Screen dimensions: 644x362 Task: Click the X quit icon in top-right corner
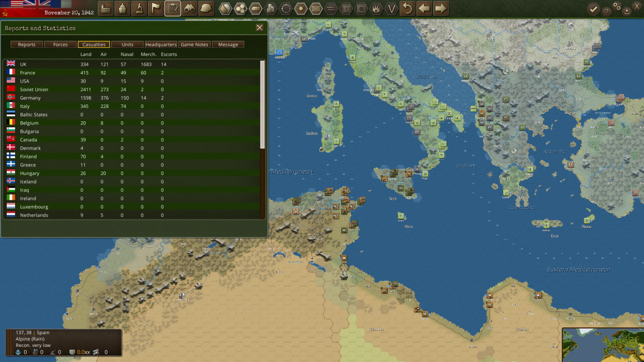click(x=637, y=6)
